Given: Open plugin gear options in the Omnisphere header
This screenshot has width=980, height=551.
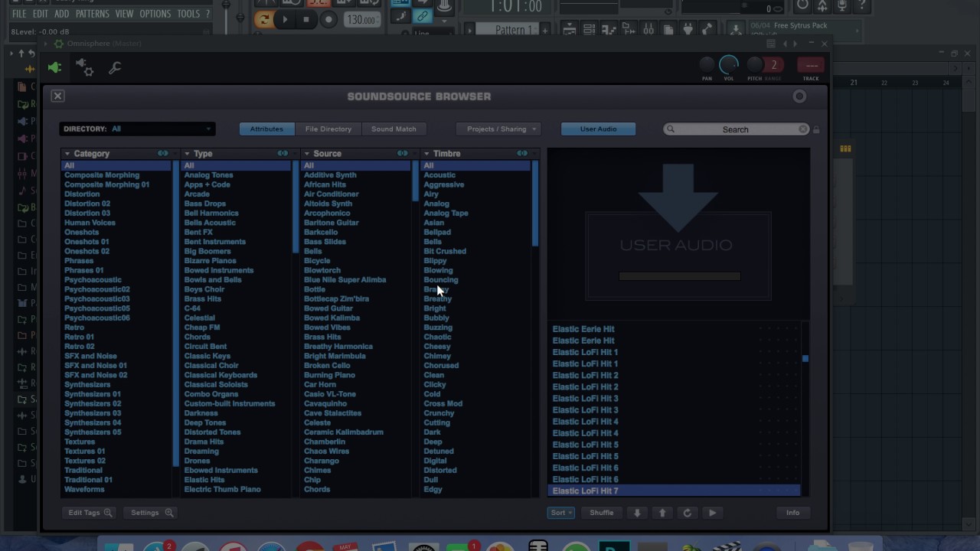Looking at the screenshot, I should (85, 68).
